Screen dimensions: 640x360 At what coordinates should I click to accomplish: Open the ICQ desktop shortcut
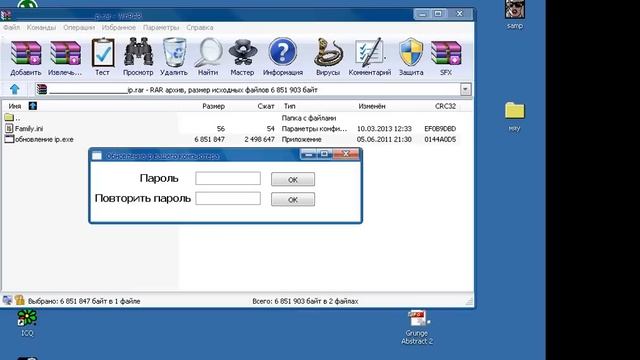pos(27,323)
